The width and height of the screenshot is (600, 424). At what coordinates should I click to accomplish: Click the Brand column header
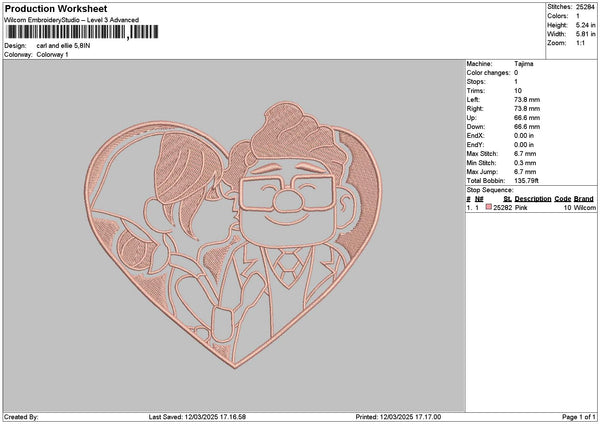click(584, 199)
